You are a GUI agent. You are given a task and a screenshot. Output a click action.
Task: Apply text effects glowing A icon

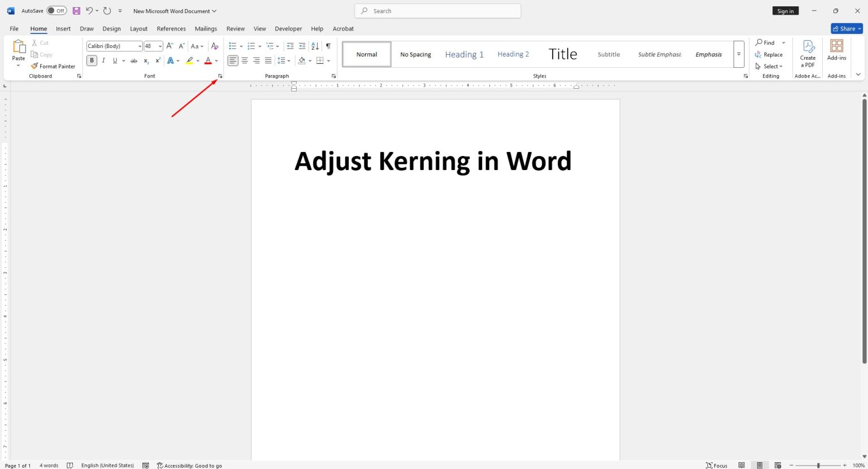pyautogui.click(x=170, y=60)
